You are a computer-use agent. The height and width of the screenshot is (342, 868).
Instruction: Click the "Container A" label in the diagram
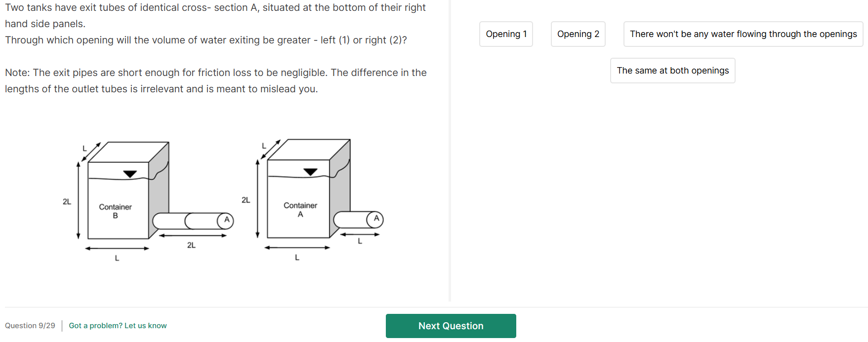300,209
